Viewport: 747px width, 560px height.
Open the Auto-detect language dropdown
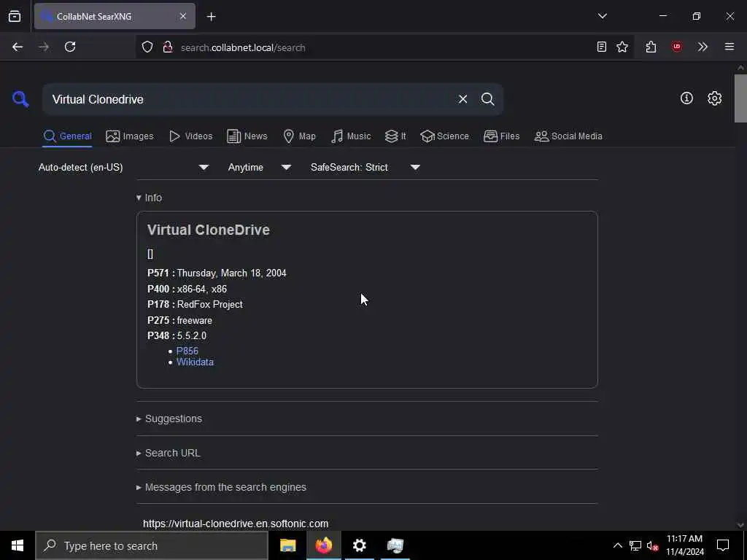123,167
